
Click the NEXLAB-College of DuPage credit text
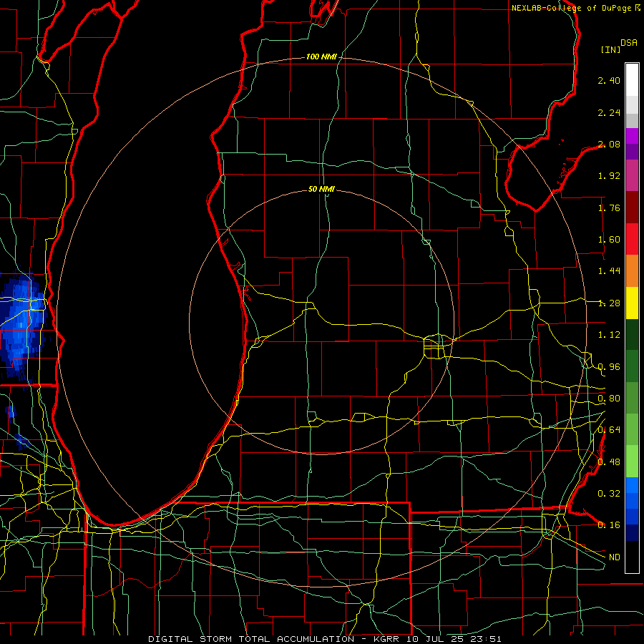[x=575, y=8]
